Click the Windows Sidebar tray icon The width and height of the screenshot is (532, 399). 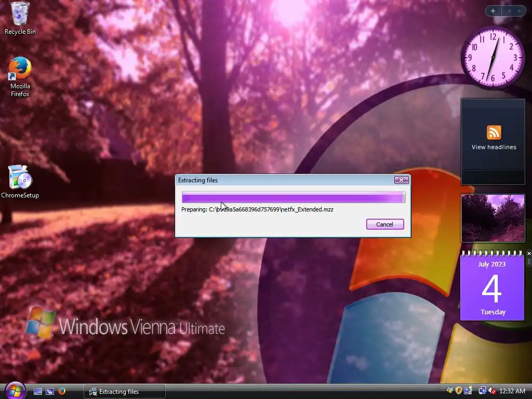pos(468,391)
